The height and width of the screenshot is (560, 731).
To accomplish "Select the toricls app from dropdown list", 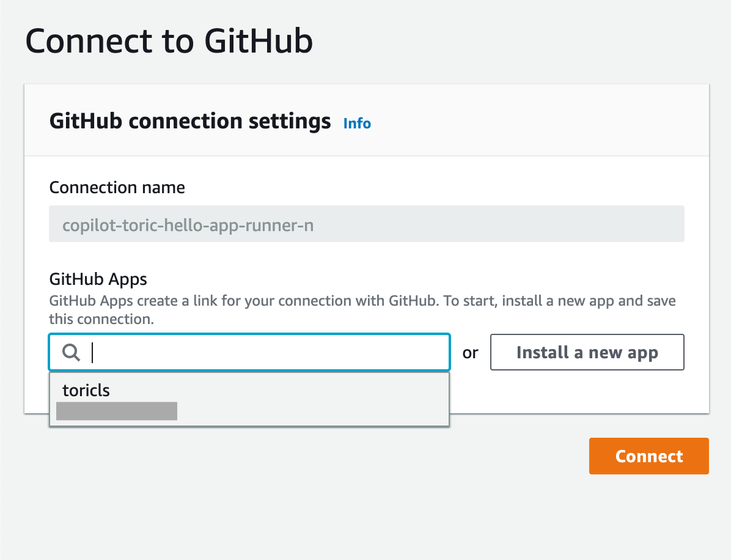I will coord(249,400).
